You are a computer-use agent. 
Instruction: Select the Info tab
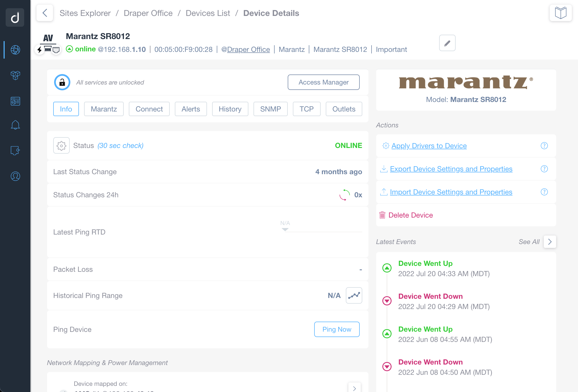pos(66,109)
